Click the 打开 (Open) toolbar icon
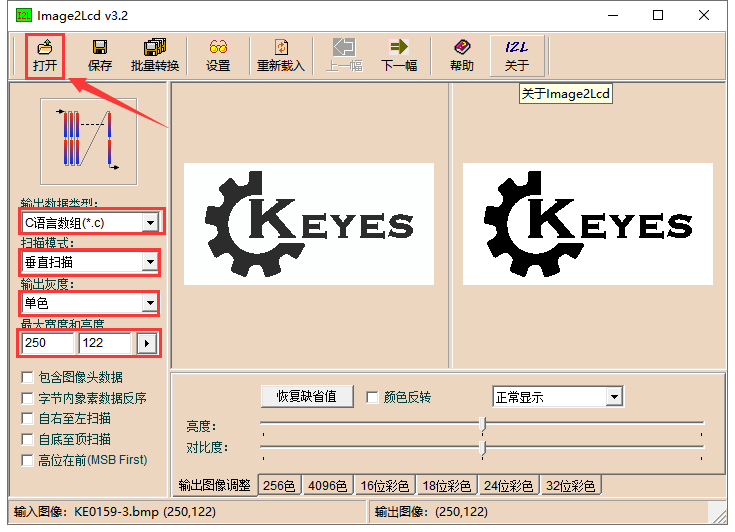The width and height of the screenshot is (735, 532). (45, 56)
